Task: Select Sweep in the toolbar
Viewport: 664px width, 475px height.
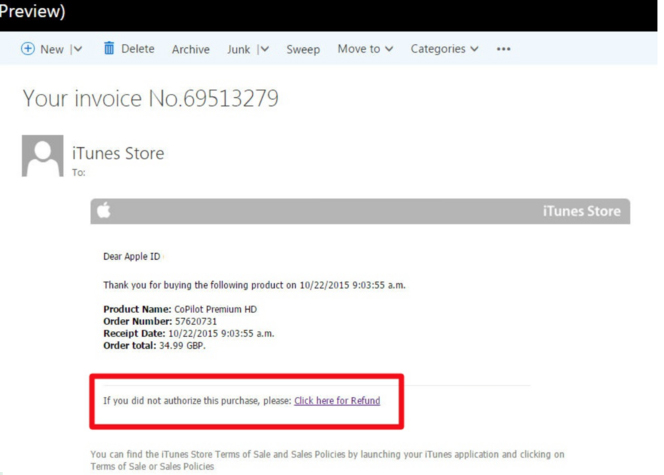Action: coord(303,50)
